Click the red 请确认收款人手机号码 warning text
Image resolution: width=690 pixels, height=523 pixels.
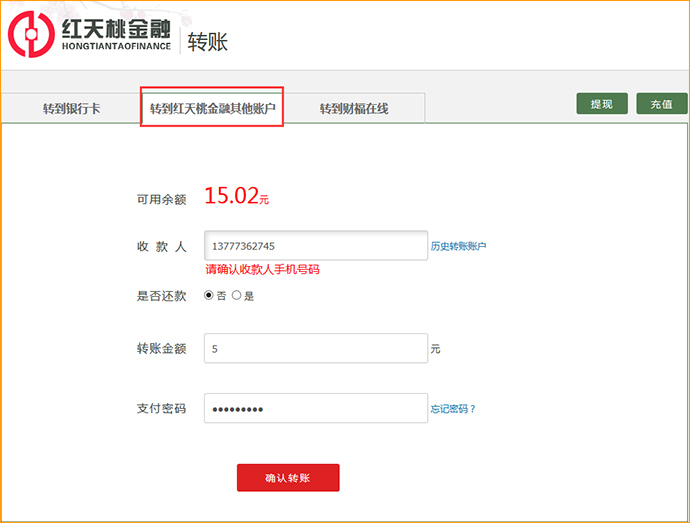[x=263, y=270]
